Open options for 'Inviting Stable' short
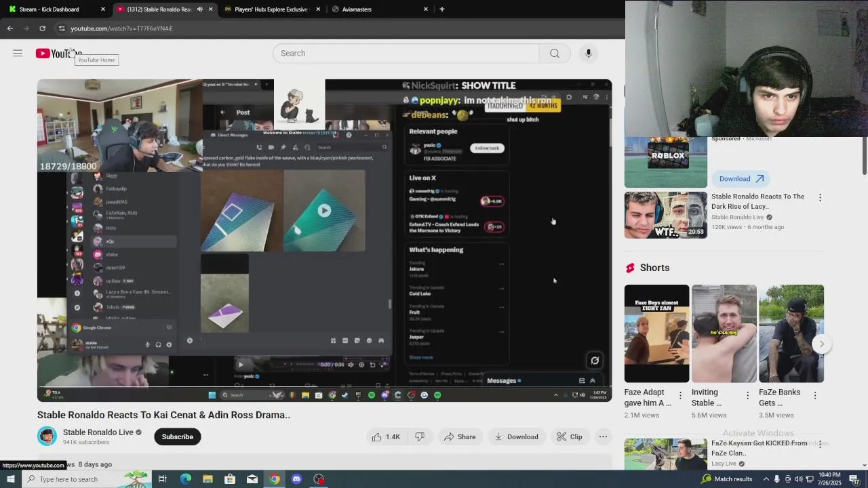The image size is (868, 488). click(x=747, y=396)
